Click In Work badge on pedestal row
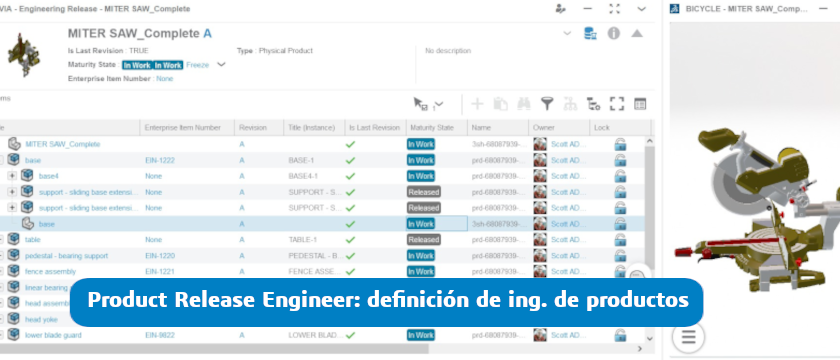The height and width of the screenshot is (360, 840). tap(421, 256)
